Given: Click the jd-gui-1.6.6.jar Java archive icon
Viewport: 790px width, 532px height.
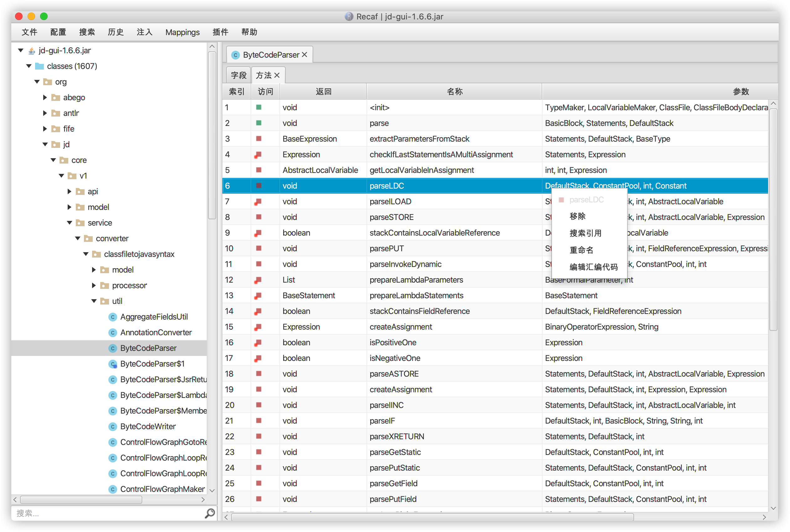Looking at the screenshot, I should click(32, 50).
